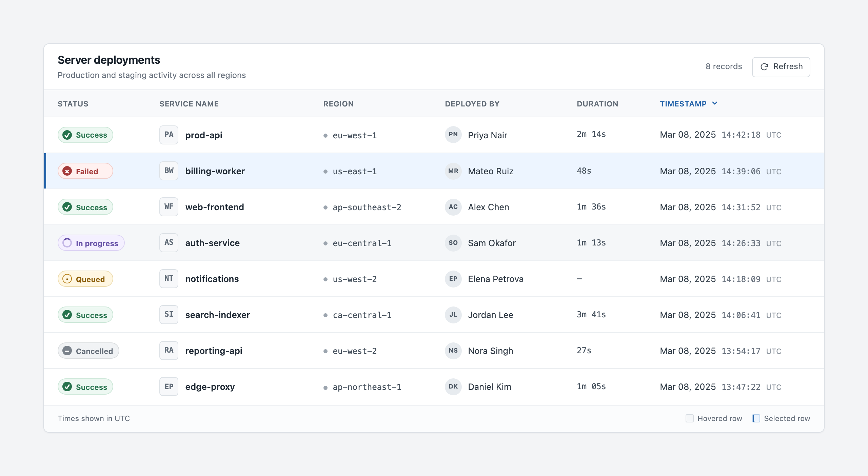Open the billing-worker service link

[215, 171]
